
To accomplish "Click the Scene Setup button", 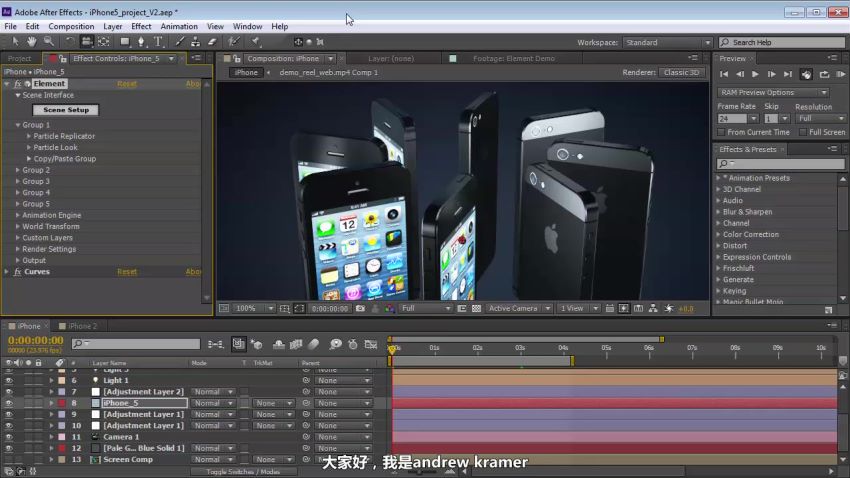I will (66, 110).
